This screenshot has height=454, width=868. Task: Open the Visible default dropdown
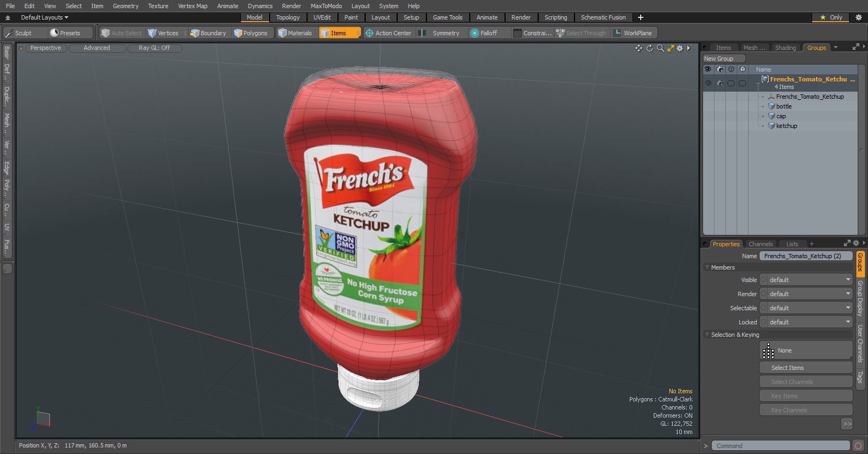point(810,280)
